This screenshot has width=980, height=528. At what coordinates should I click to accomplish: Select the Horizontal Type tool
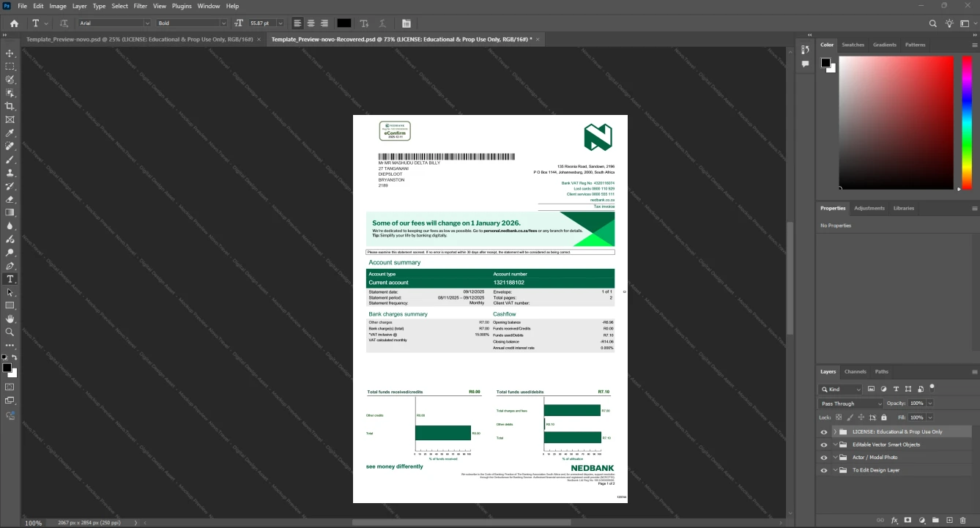(x=10, y=279)
